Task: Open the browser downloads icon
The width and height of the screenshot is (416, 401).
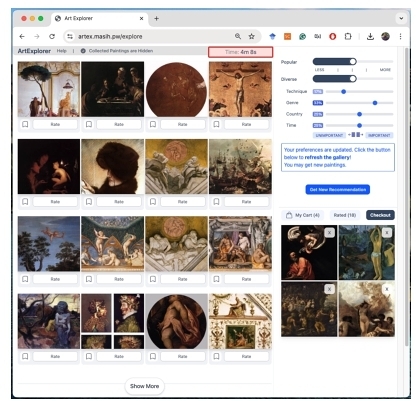Action: [370, 36]
